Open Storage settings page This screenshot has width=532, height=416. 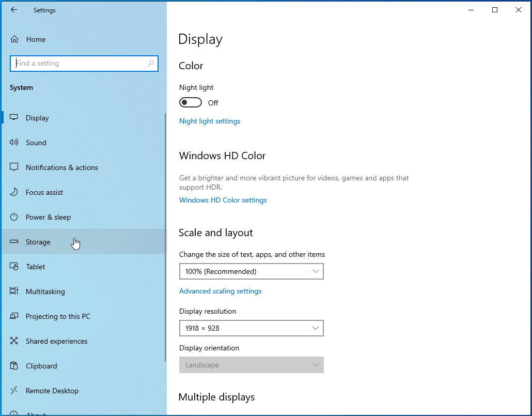click(38, 242)
